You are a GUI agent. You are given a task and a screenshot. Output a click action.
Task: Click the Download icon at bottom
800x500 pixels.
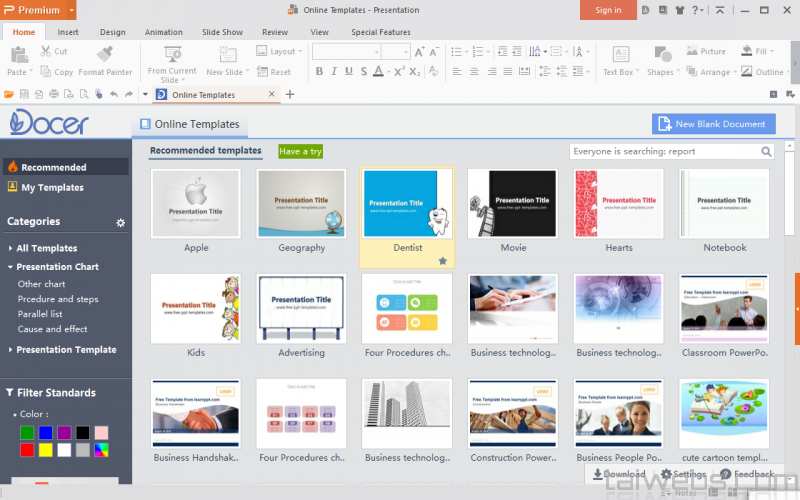(598, 474)
